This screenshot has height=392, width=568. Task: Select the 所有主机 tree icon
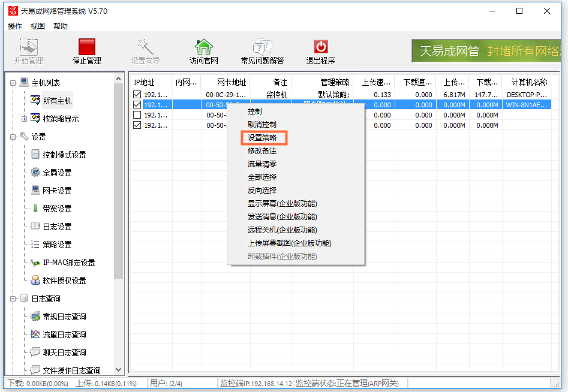(x=35, y=100)
